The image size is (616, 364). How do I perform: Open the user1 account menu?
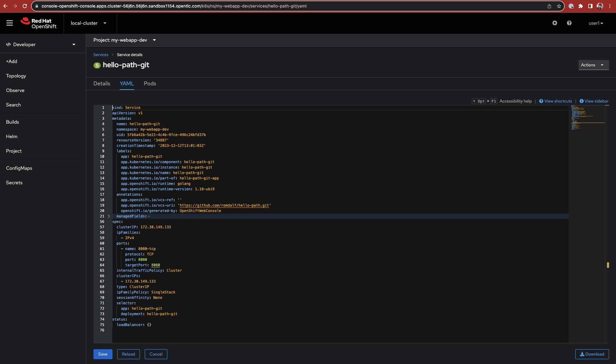595,23
